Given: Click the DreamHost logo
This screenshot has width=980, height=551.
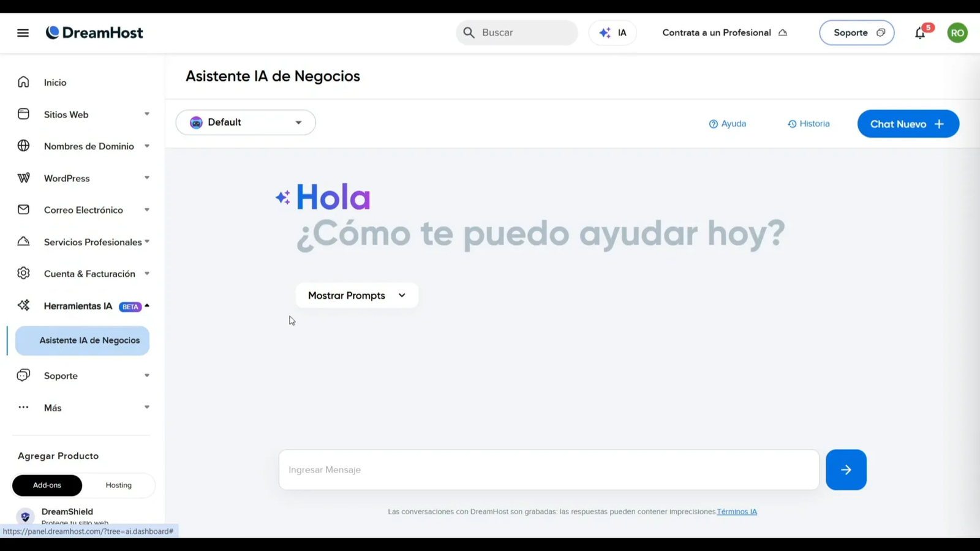Looking at the screenshot, I should click(94, 32).
